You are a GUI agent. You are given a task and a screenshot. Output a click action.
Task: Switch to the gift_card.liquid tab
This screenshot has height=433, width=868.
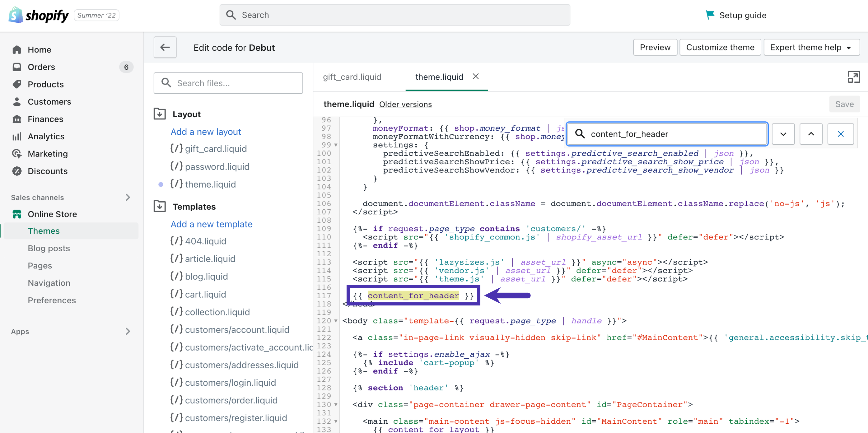pyautogui.click(x=352, y=77)
